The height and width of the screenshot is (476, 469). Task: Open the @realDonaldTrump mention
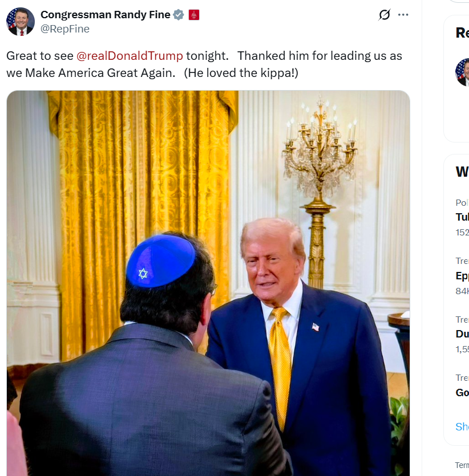(130, 56)
